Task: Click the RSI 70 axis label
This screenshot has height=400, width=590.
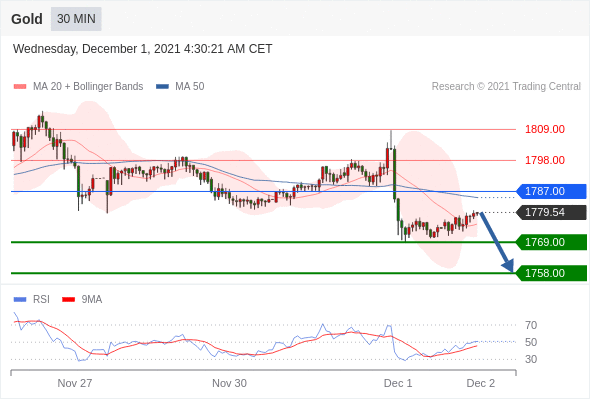Action: [x=531, y=325]
